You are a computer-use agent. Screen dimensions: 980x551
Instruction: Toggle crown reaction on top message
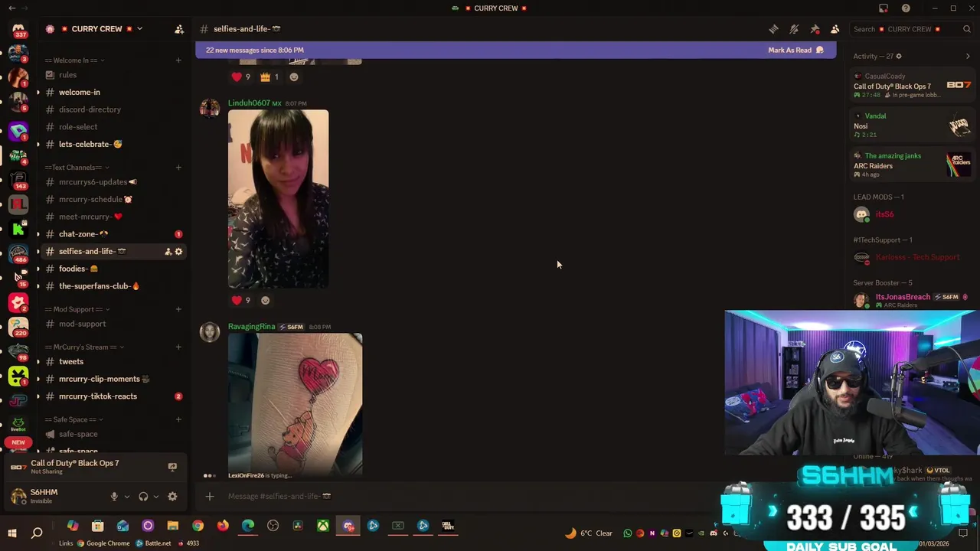[x=269, y=77]
